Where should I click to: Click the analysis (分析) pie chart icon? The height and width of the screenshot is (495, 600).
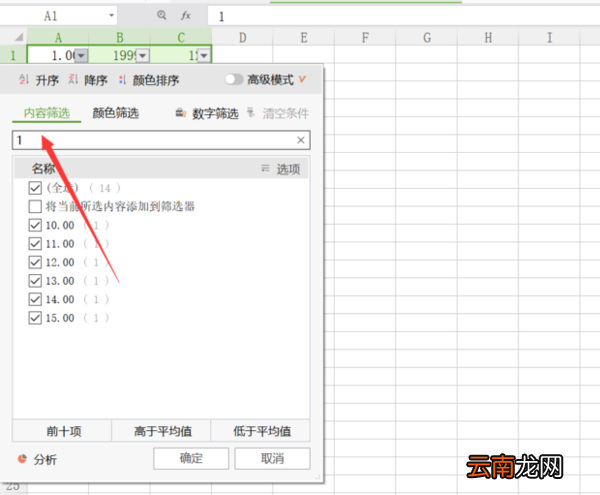(22, 458)
